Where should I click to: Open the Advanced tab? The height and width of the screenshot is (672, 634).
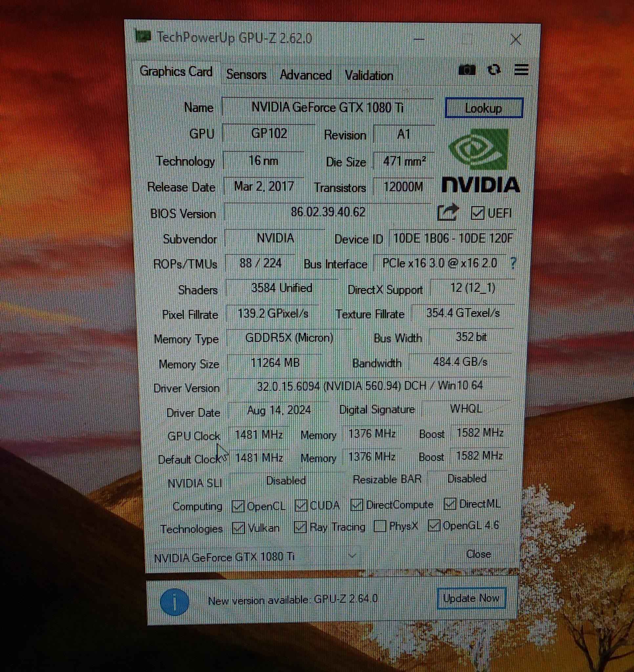305,75
